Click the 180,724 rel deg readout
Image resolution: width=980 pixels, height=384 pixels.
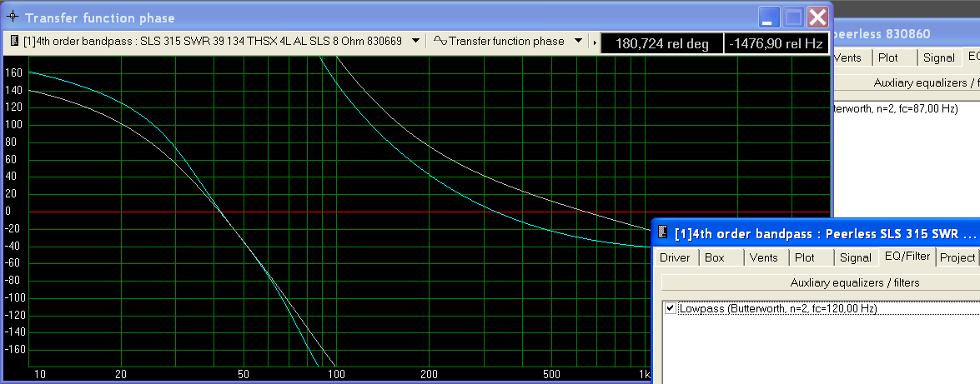661,43
